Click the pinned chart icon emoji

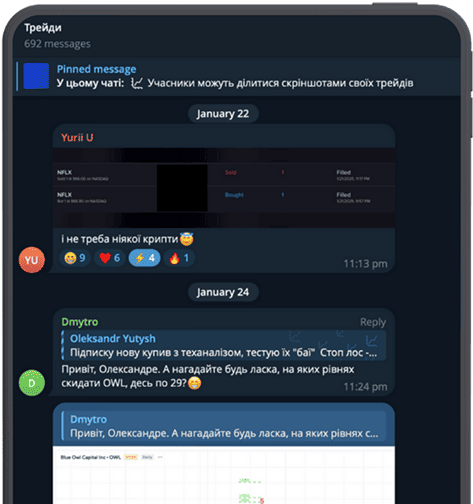(137, 83)
